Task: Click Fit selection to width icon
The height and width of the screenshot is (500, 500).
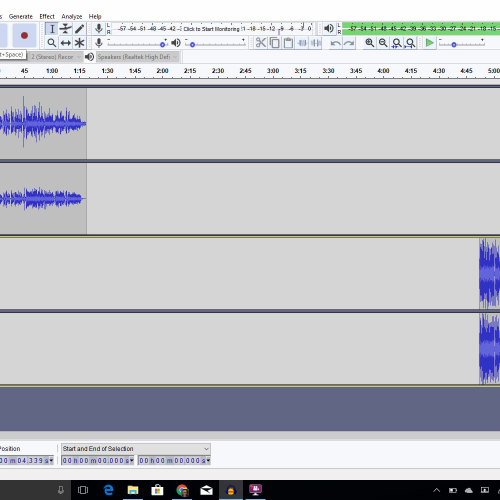Action: tap(397, 43)
